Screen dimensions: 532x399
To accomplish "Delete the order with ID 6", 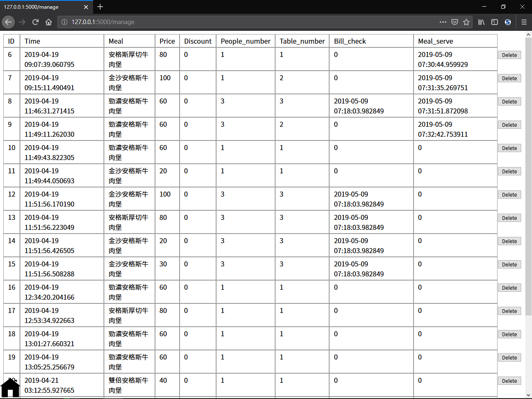I will coord(510,55).
